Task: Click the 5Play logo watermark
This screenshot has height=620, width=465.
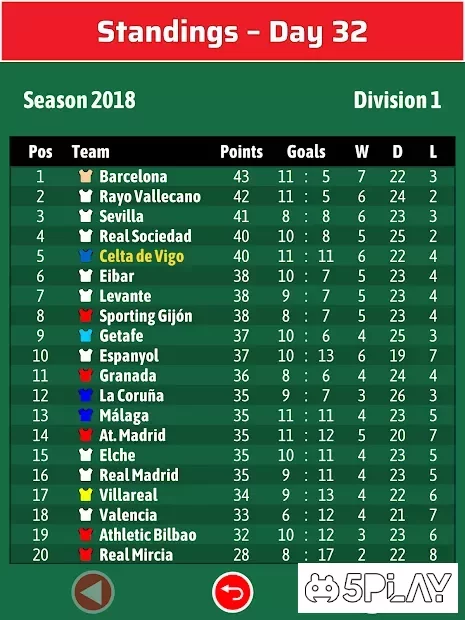Action: 378,588
